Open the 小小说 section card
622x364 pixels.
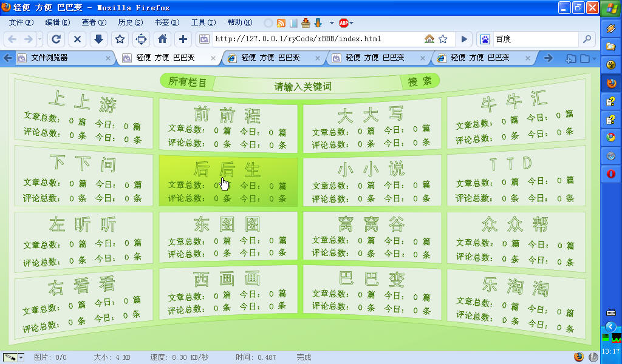pos(372,181)
